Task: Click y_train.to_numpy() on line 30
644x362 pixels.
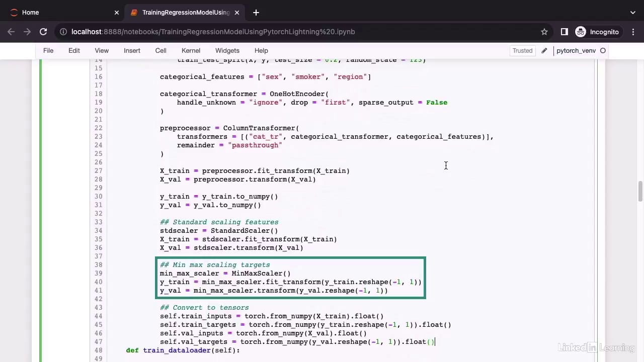Action: point(240,197)
